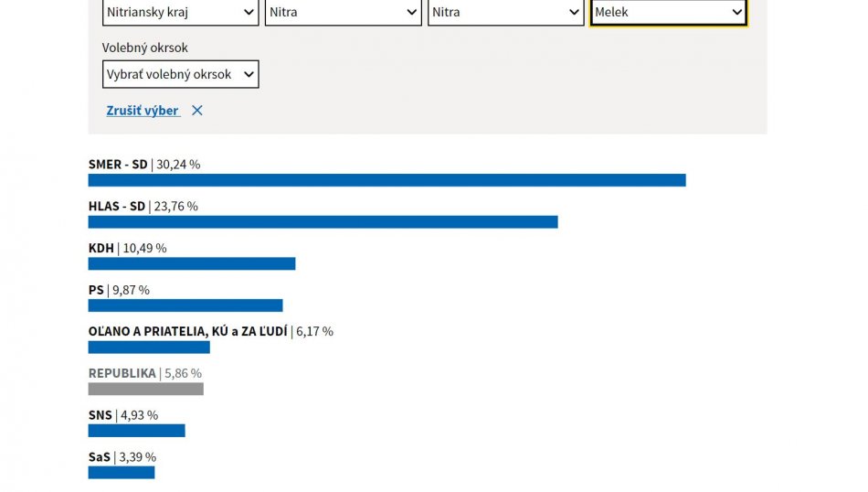
Task: Click the gray REPUBLIKA result bar
Action: tap(145, 389)
